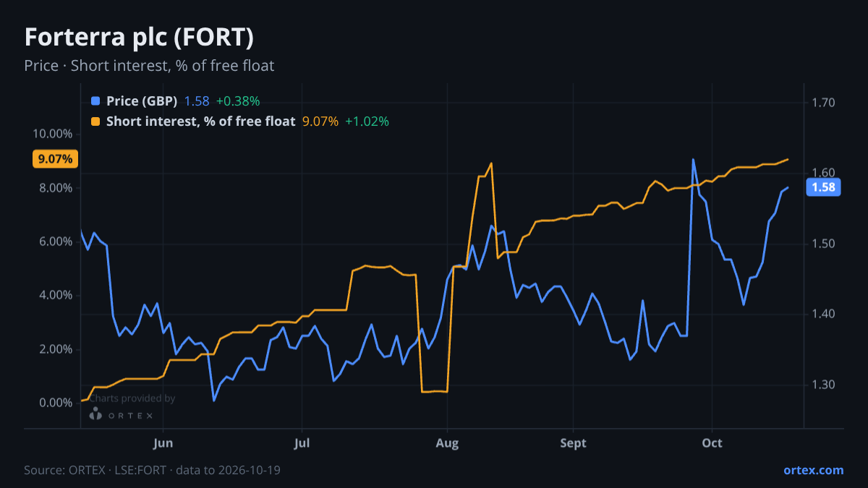Click the 6.00% left axis label
868x488 pixels.
tap(54, 241)
